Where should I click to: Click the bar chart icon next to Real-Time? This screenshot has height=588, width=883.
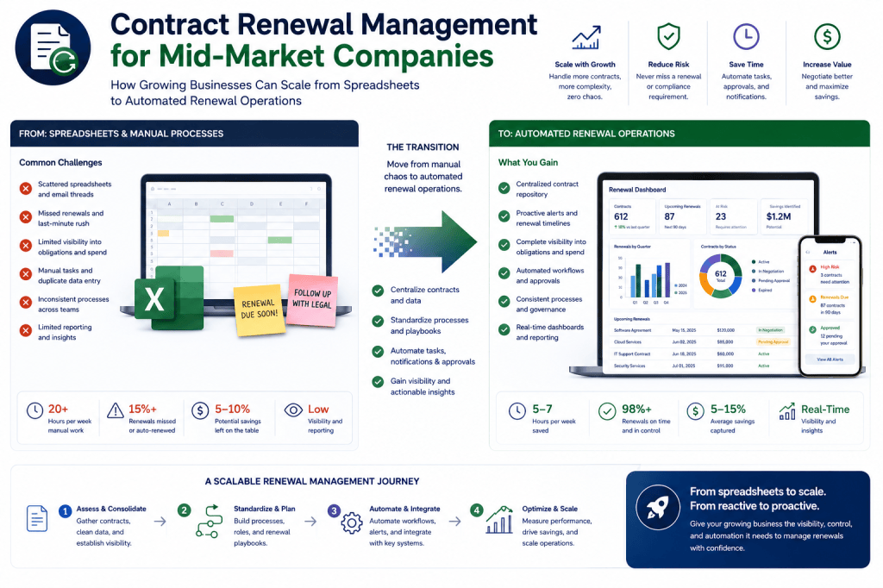point(786,411)
